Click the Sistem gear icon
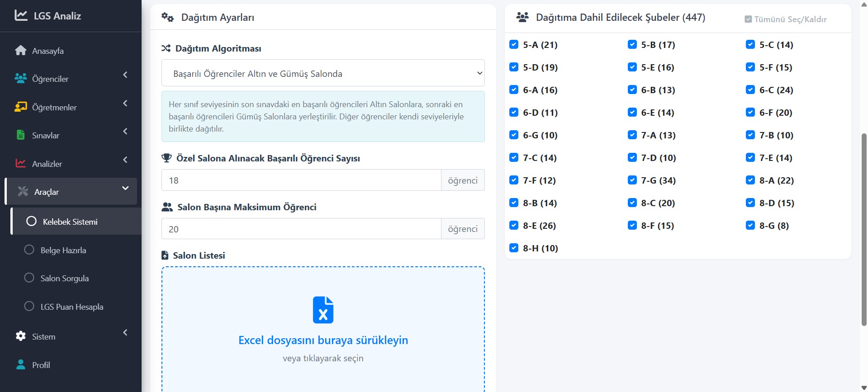868x392 pixels. point(21,336)
